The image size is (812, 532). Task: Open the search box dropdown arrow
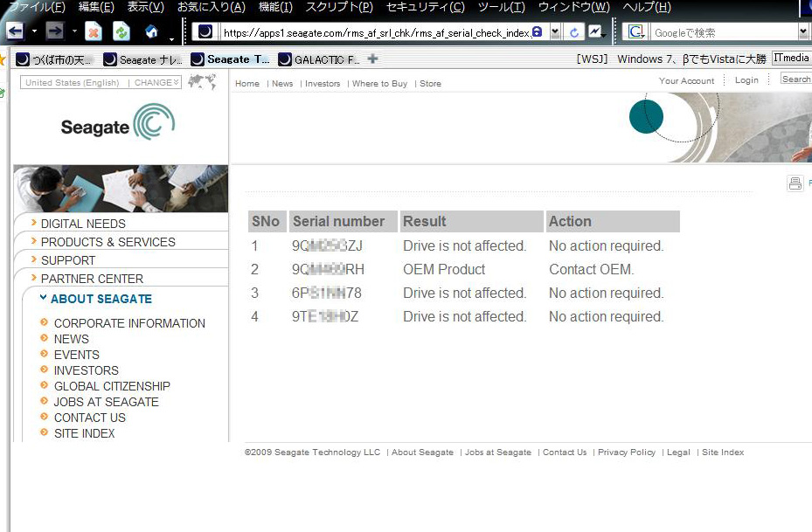coord(803,32)
